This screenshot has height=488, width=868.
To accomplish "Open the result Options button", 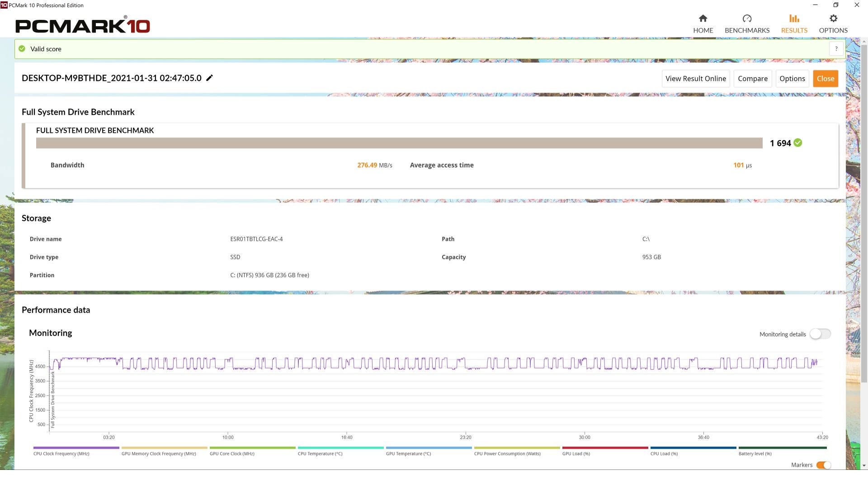I will [x=792, y=79].
